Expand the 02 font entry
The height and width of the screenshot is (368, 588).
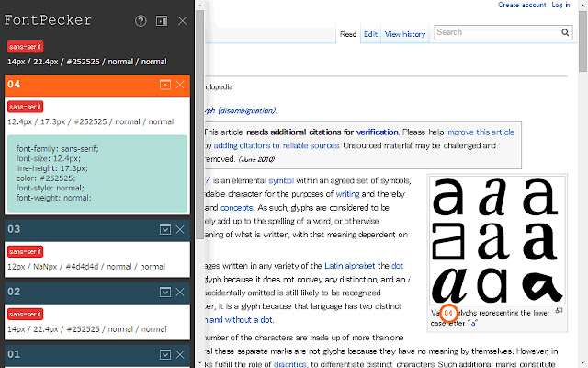click(165, 292)
